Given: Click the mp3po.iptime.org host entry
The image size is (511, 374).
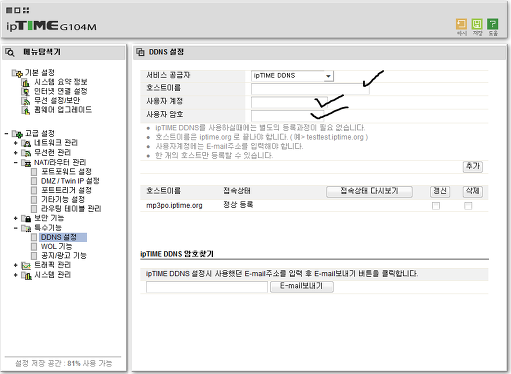Looking at the screenshot, I should pyautogui.click(x=174, y=205).
